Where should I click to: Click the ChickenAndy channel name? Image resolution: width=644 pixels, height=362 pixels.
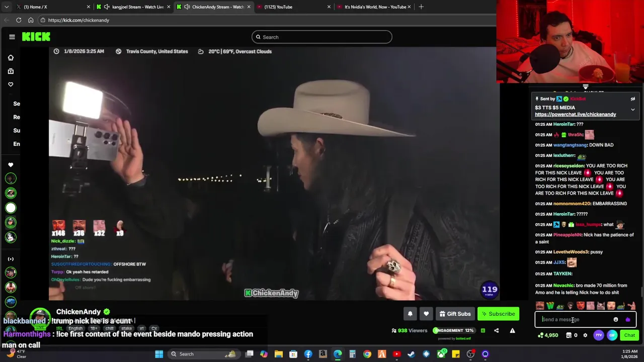coord(78,312)
